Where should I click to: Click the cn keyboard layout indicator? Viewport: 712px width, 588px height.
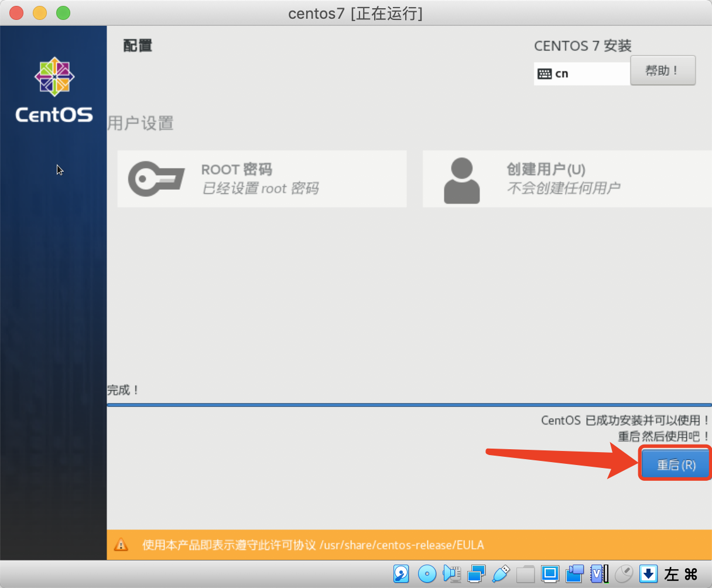(581, 73)
